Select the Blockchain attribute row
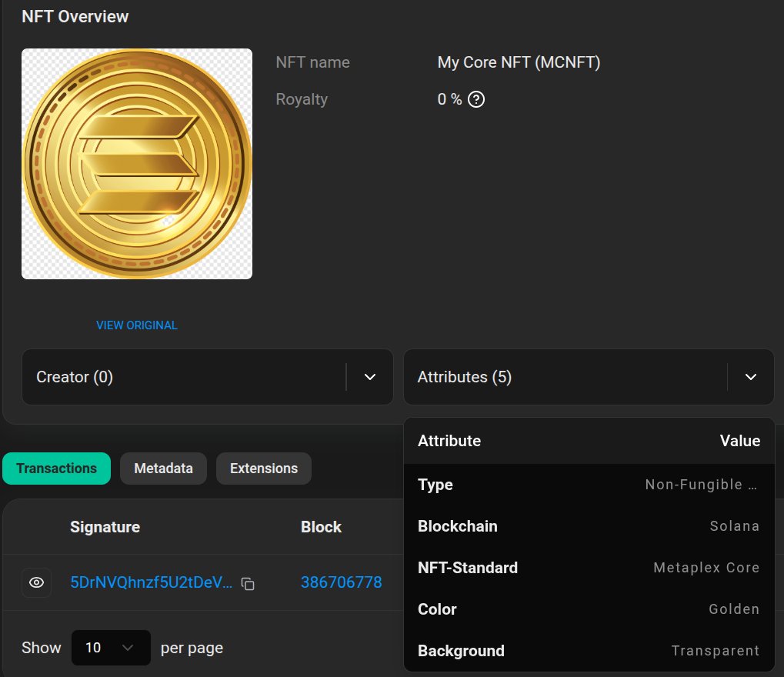The image size is (784, 677). click(589, 526)
